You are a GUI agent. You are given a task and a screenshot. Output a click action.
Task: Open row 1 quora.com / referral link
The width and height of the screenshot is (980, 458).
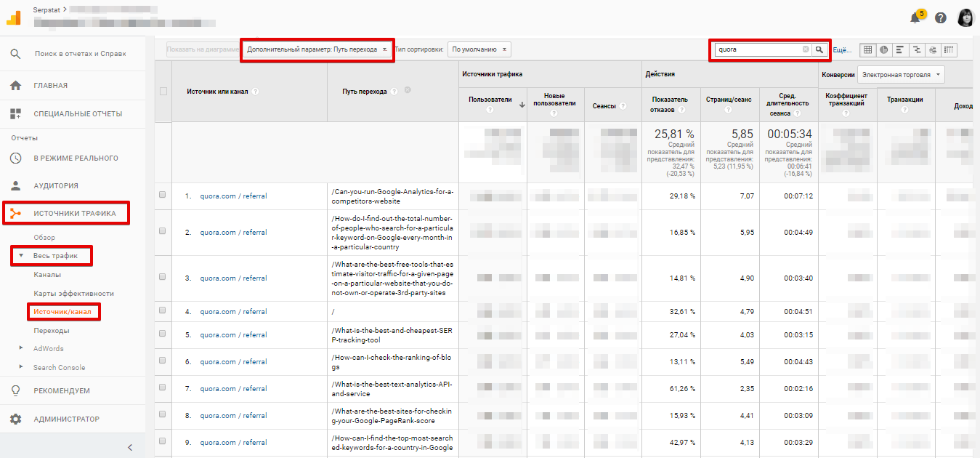[x=233, y=196]
